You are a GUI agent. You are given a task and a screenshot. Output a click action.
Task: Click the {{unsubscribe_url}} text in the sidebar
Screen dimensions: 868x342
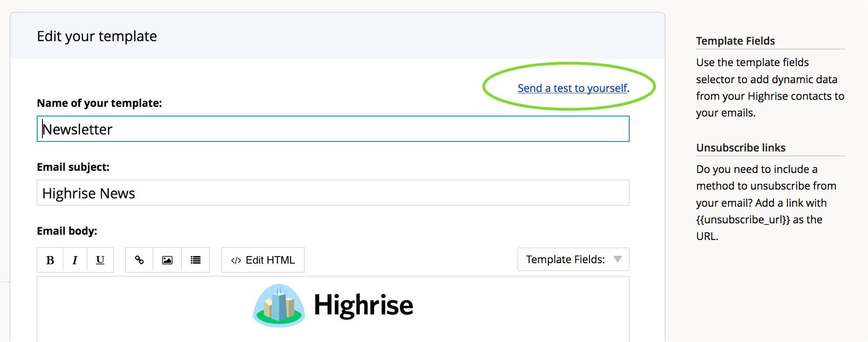click(x=743, y=219)
